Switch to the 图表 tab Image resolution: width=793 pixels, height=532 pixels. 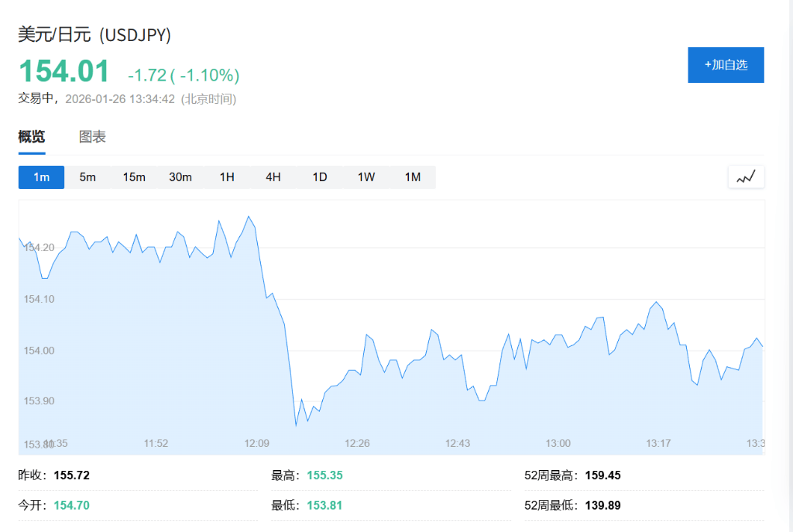click(92, 137)
